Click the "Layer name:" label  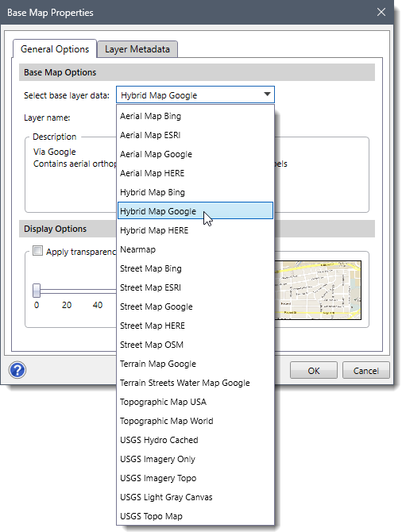tap(47, 118)
